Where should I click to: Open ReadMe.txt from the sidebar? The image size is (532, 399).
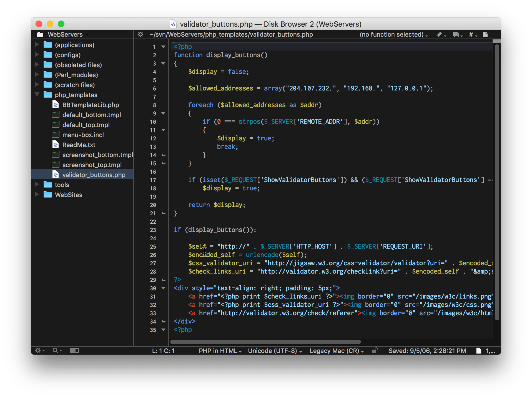click(79, 145)
